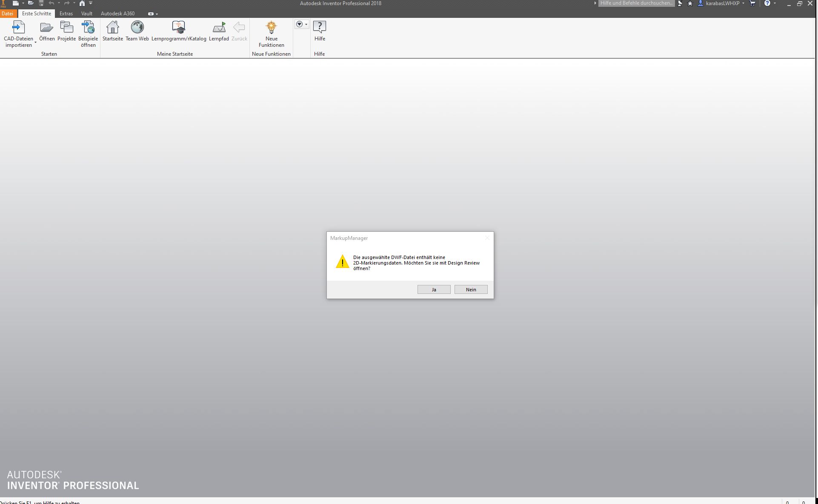
Task: Click Ja in MarkupManager dialog
Action: point(434,290)
